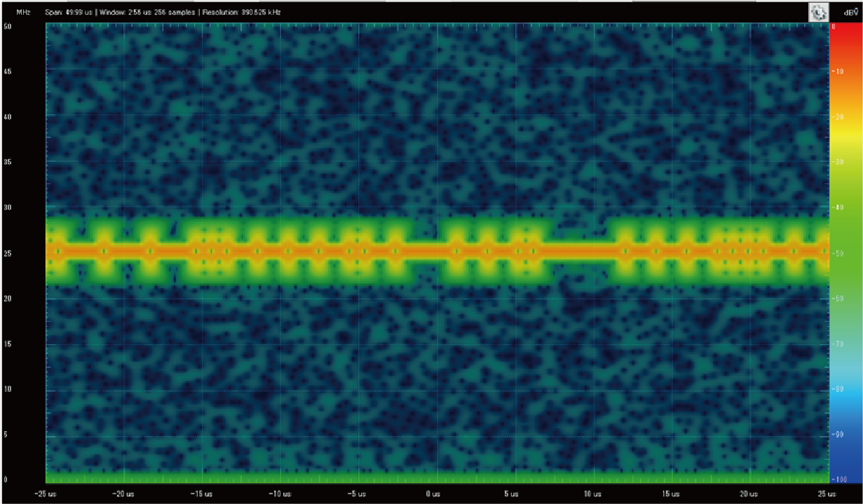Click the Resolution 390.625 kHz readout

point(246,13)
